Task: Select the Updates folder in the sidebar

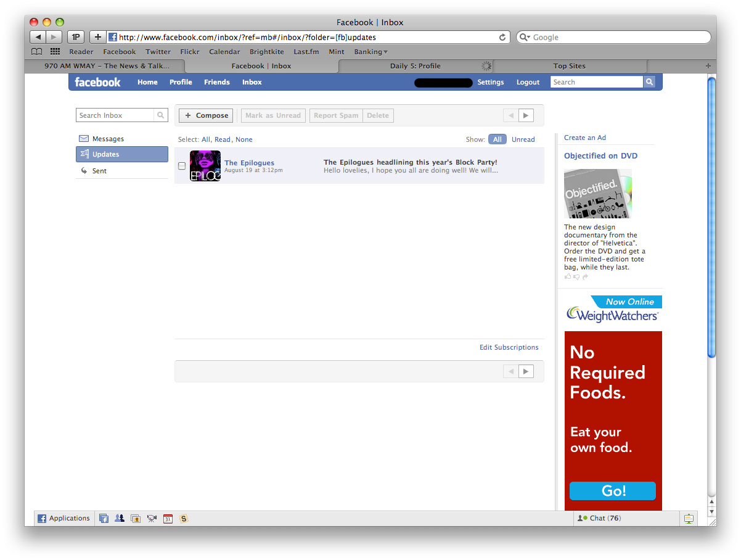Action: [122, 154]
